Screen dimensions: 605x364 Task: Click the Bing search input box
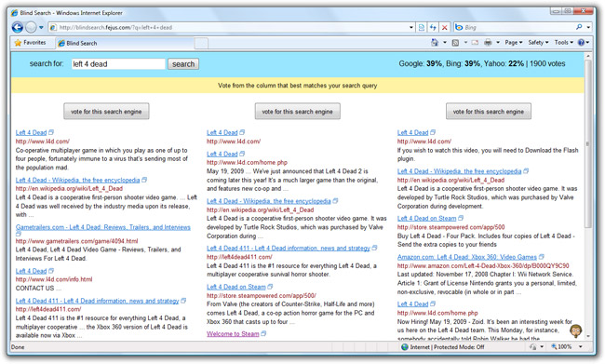[519, 27]
